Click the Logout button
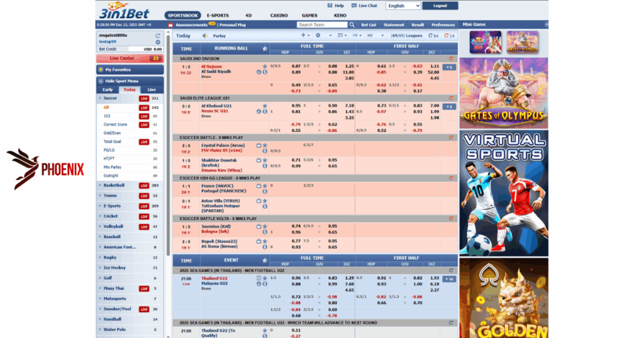 pyautogui.click(x=440, y=6)
